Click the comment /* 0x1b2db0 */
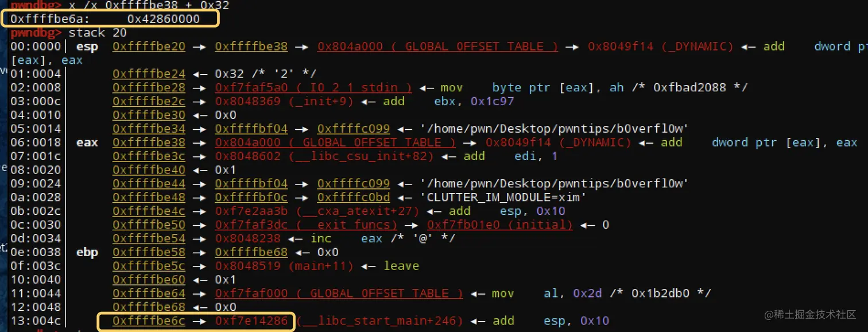 [x=660, y=294]
